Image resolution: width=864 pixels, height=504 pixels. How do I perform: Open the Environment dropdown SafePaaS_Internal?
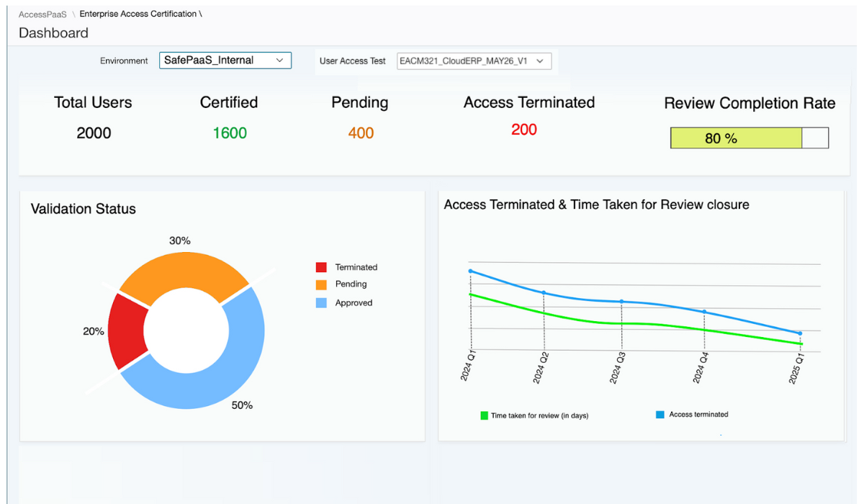pos(225,60)
